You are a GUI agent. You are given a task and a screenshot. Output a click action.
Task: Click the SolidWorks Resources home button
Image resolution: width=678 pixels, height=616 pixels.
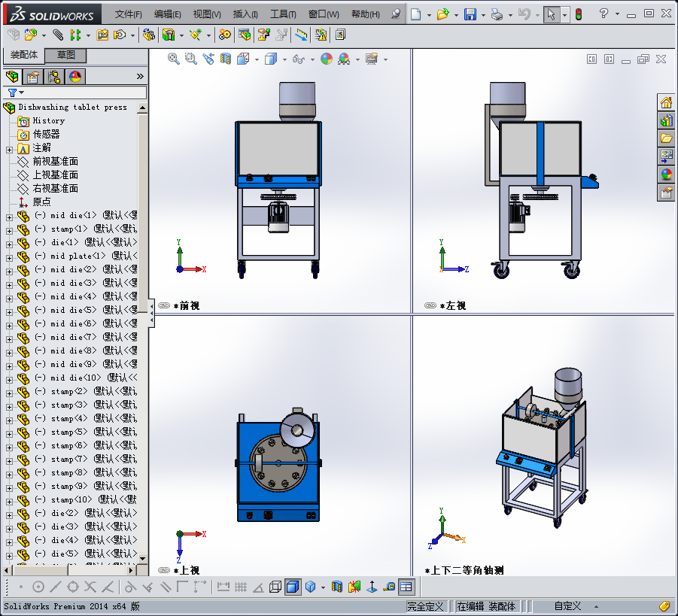pyautogui.click(x=666, y=103)
